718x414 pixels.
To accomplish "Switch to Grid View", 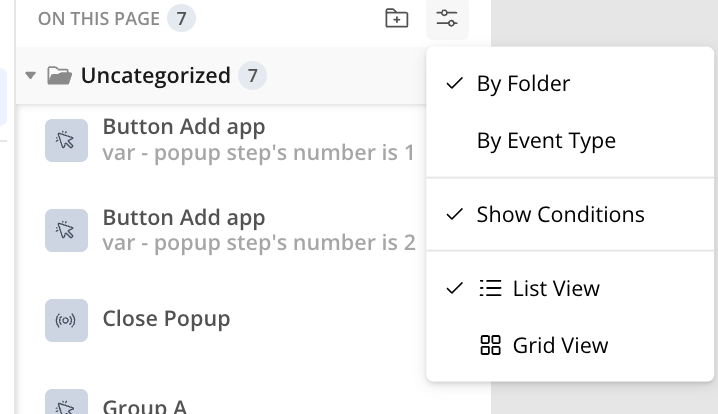I will tap(570, 345).
